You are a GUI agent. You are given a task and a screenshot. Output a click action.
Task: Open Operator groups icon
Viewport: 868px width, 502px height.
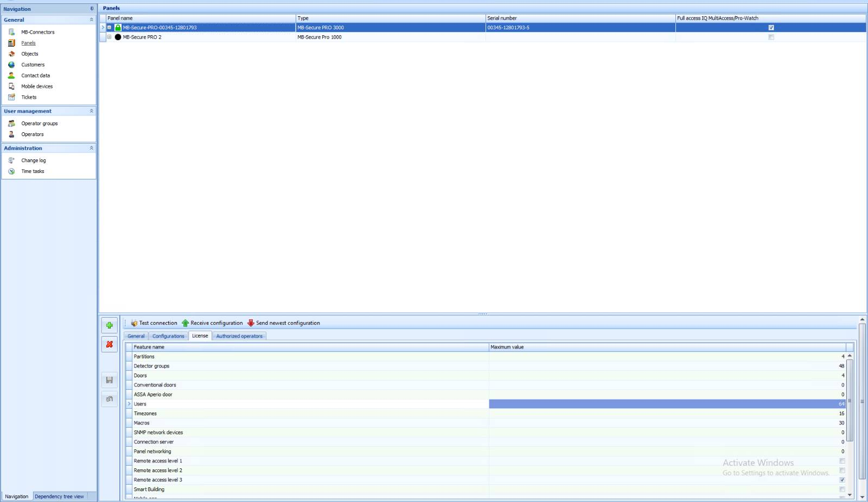click(x=11, y=123)
